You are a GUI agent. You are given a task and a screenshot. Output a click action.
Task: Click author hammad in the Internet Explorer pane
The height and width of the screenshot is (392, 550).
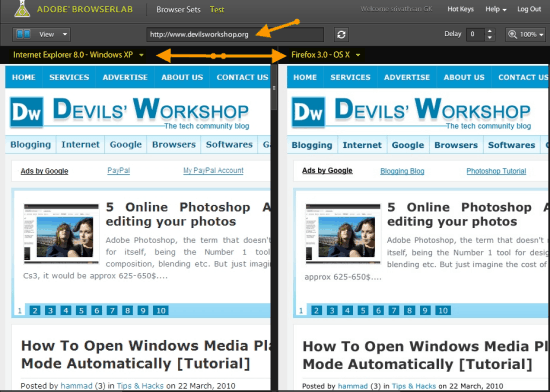76,386
